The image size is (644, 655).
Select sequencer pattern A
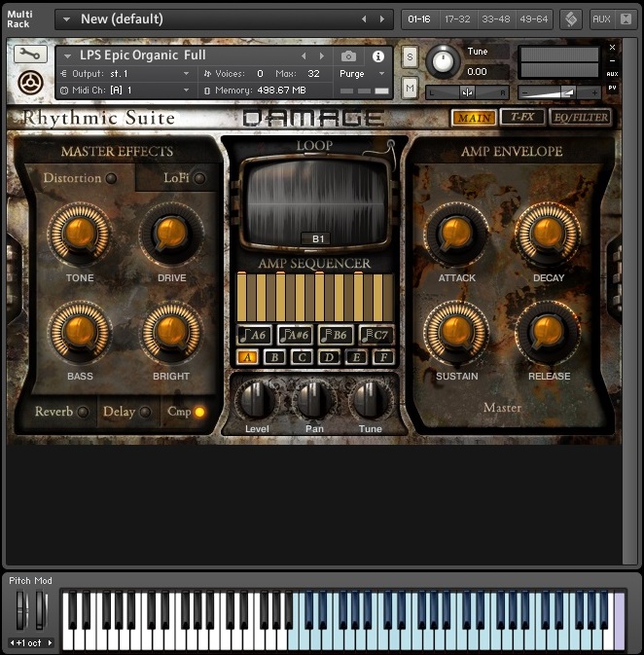coord(248,357)
